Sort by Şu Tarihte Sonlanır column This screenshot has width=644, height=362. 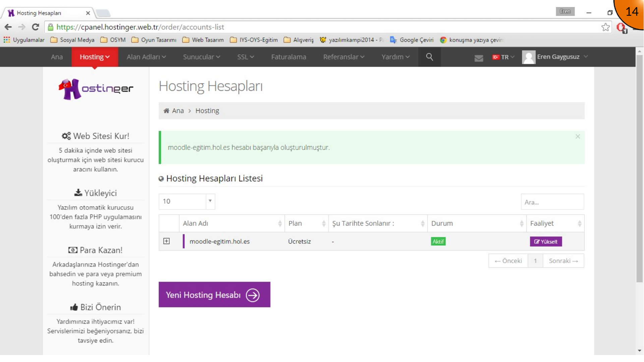click(x=378, y=224)
